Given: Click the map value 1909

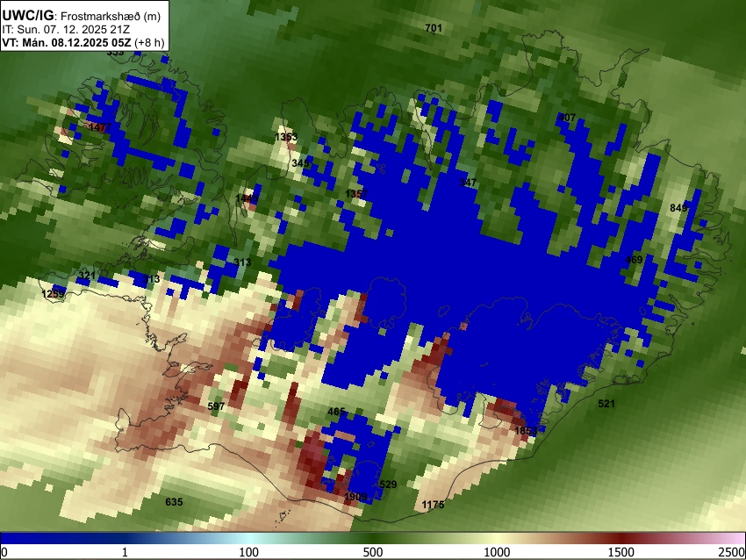Looking at the screenshot, I should click(355, 497).
